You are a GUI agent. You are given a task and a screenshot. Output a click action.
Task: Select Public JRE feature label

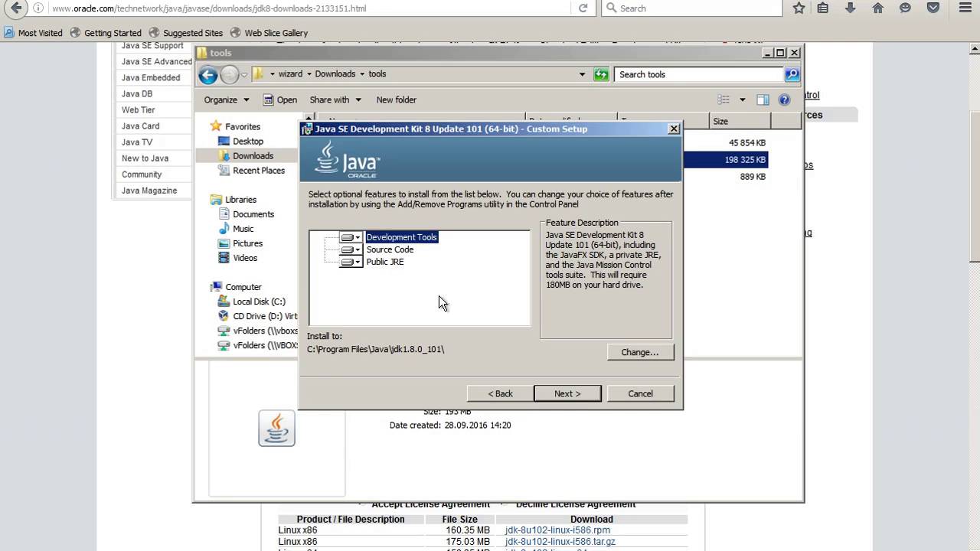[385, 262]
